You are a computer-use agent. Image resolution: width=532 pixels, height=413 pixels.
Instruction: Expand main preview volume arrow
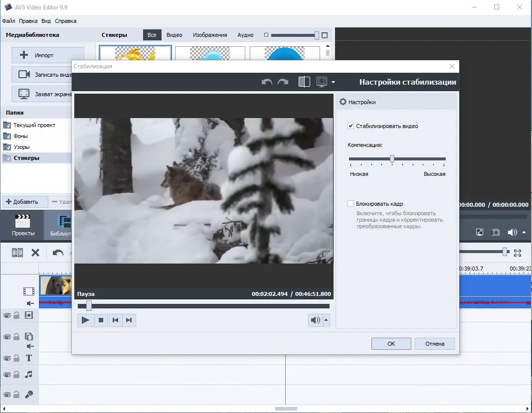[x=524, y=232]
